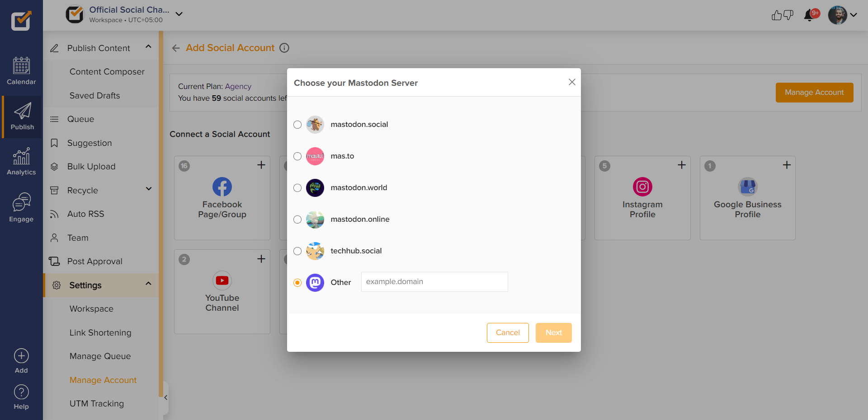The image size is (868, 420).
Task: Open the Post Approval menu item
Action: pyautogui.click(x=94, y=261)
